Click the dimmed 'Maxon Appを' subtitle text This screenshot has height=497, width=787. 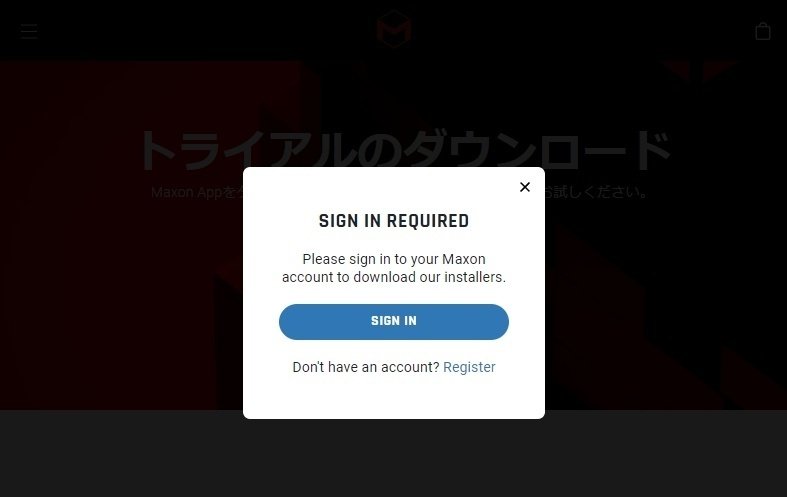point(193,192)
